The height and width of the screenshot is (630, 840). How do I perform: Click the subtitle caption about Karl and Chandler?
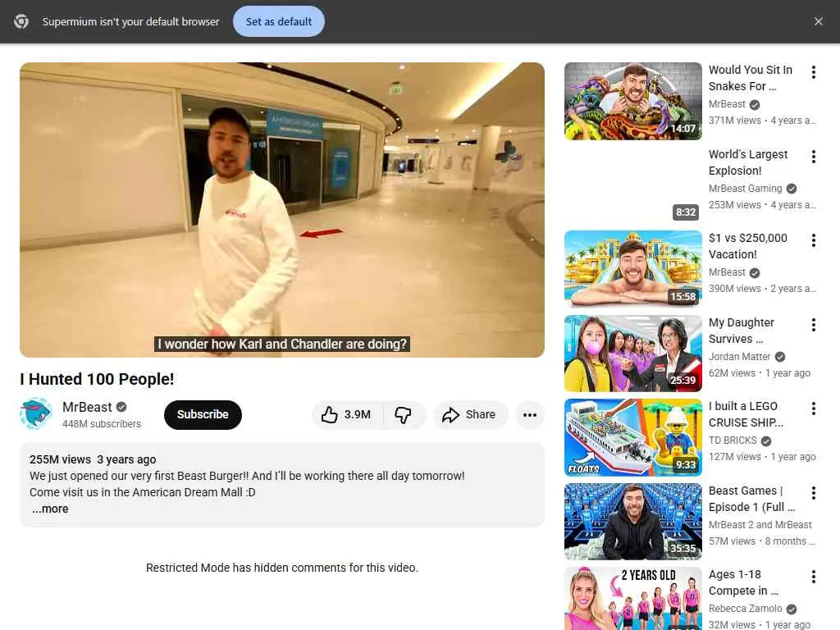click(x=282, y=344)
